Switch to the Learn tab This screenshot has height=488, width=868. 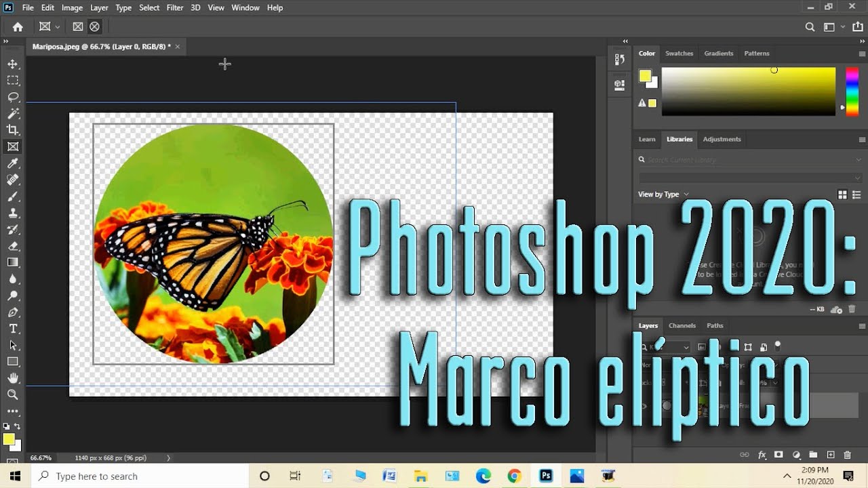(647, 139)
